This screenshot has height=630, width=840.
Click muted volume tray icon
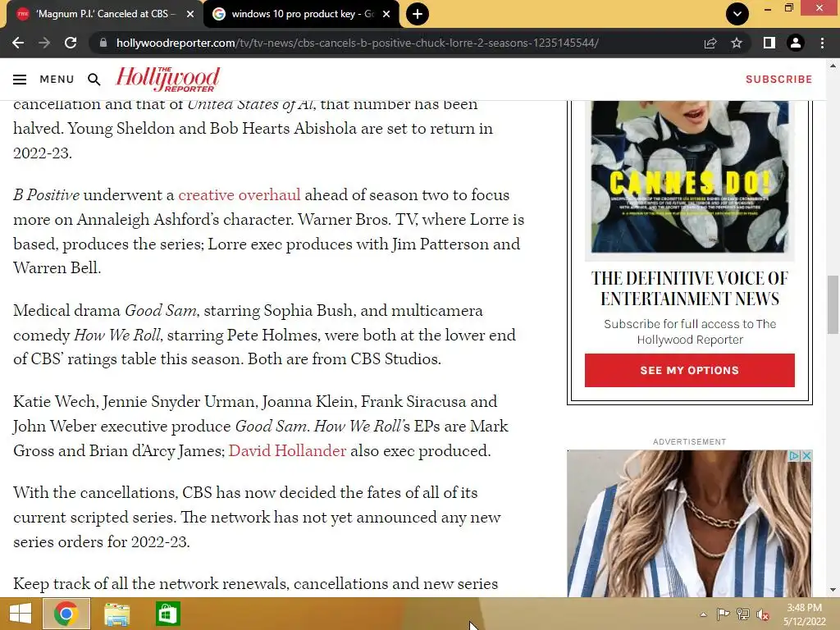click(x=763, y=614)
